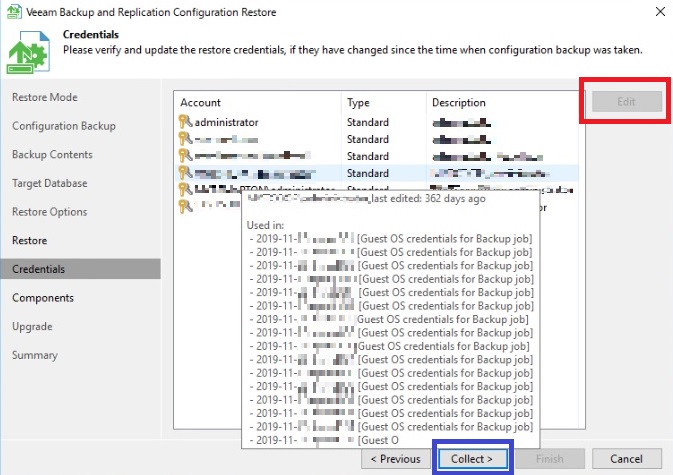Open the Upgrade step

coord(32,327)
